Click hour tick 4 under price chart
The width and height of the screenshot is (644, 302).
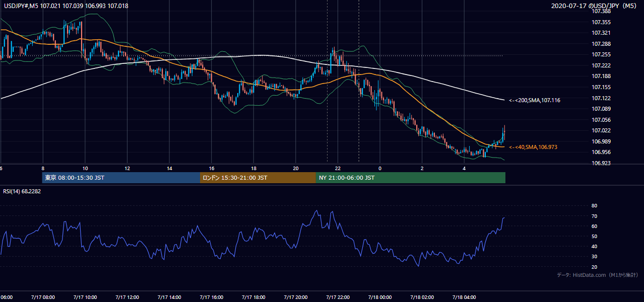click(464, 168)
